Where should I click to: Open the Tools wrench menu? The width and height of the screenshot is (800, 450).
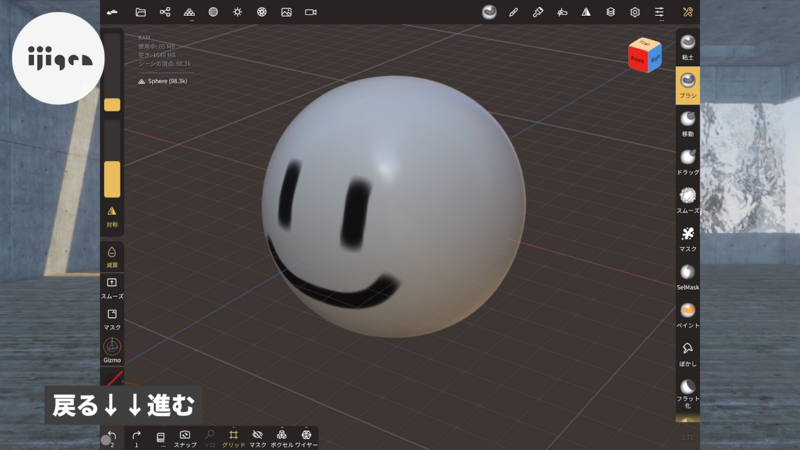(x=688, y=12)
